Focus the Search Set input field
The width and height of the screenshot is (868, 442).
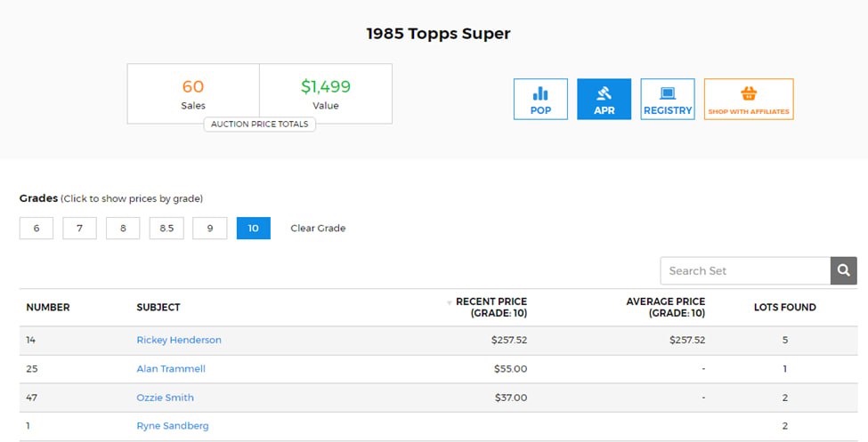(x=746, y=270)
